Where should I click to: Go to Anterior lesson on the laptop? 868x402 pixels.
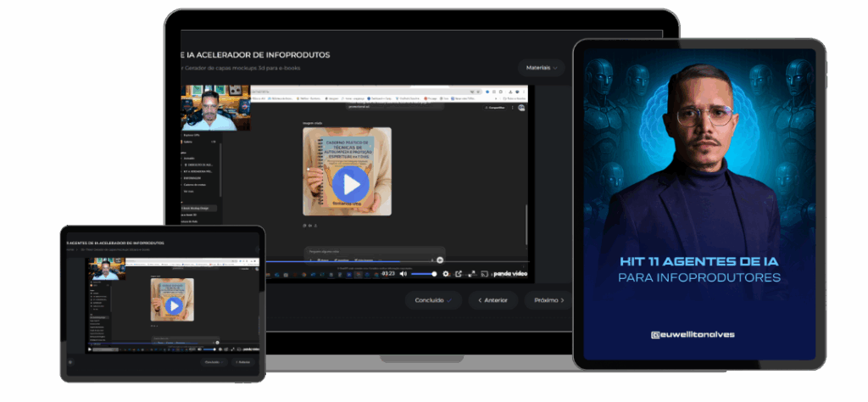coord(492,300)
